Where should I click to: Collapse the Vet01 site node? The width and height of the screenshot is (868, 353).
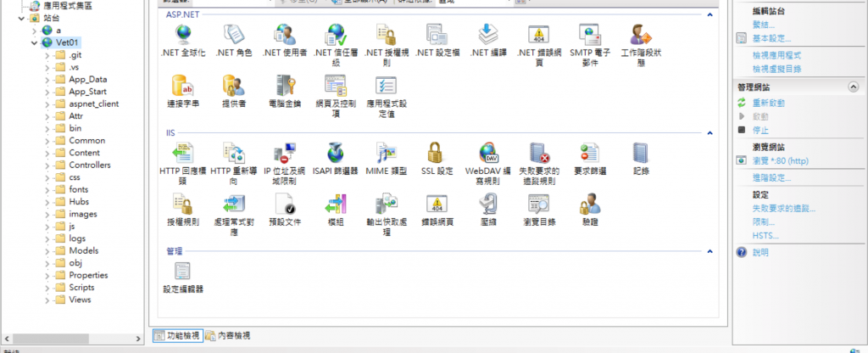pos(35,42)
